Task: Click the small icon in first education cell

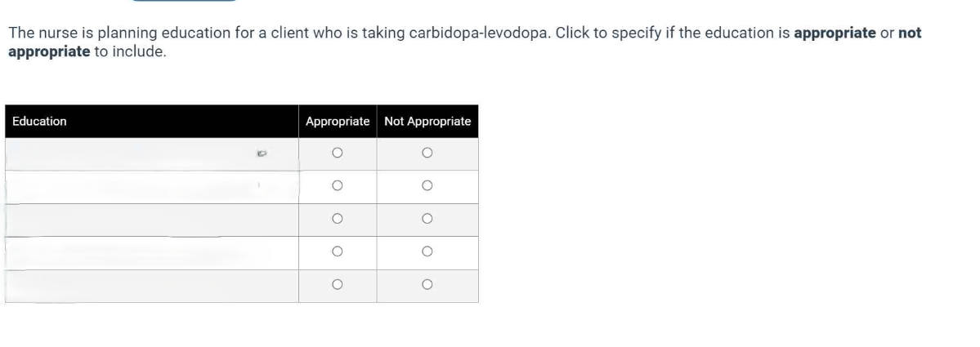Action: 262,152
